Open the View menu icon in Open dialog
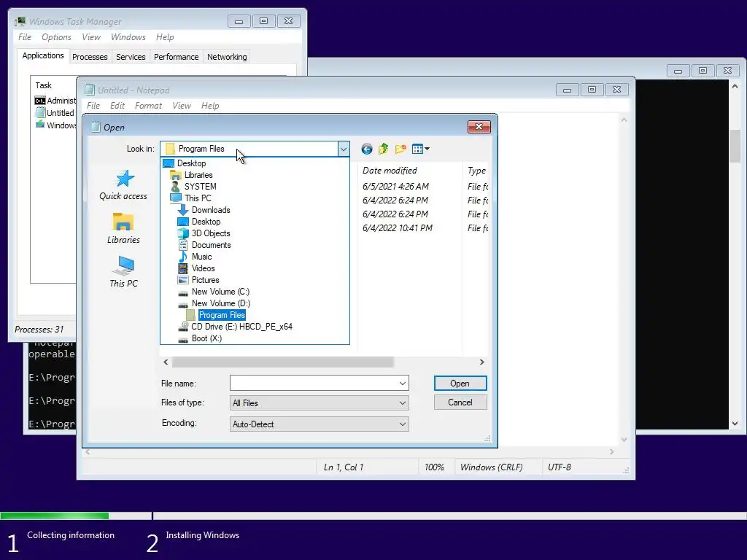The height and width of the screenshot is (560, 747). [420, 149]
